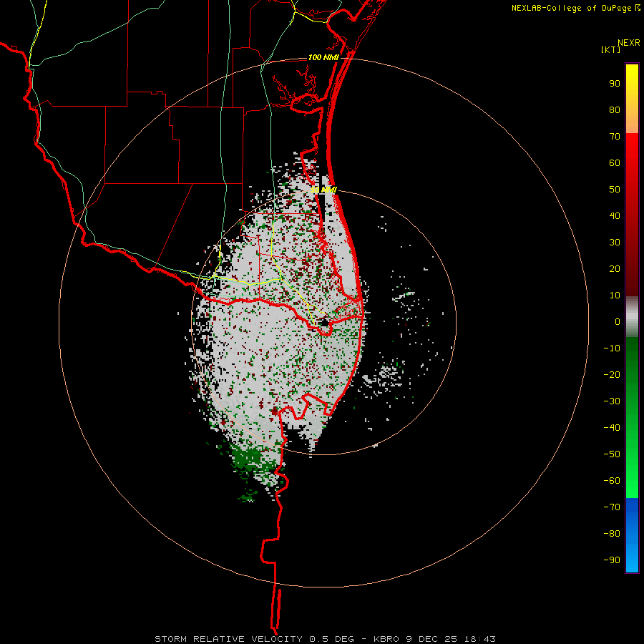Click the KBRO radar site black dot on map
Viewport: 644px width, 644px height.
324,323
